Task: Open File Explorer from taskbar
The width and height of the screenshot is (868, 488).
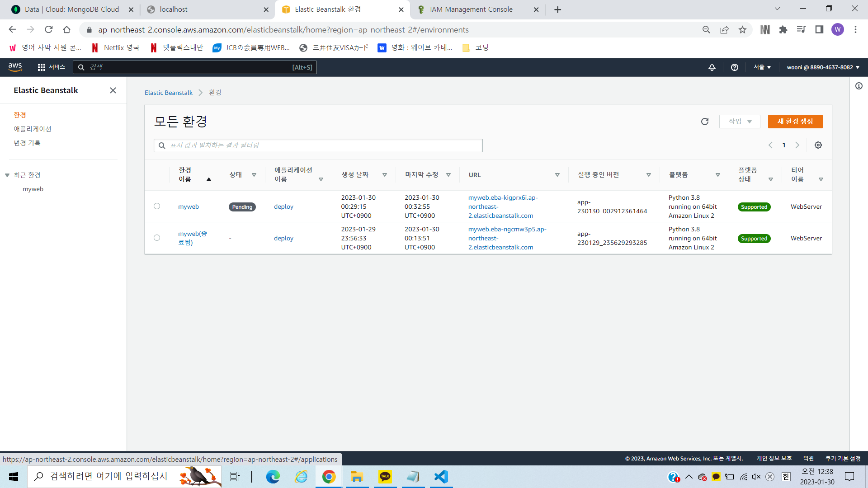Action: (x=357, y=477)
